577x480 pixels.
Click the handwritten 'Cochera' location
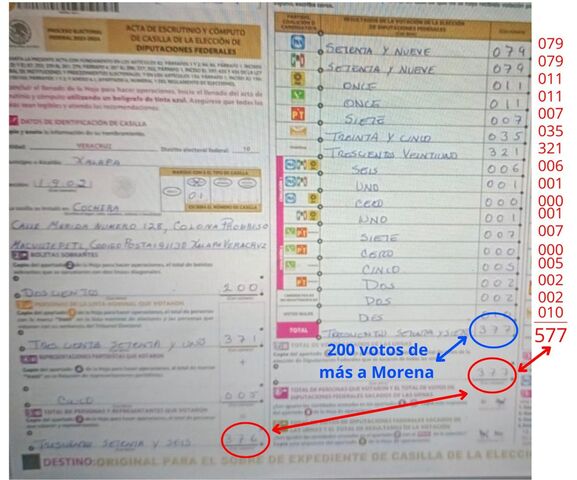click(x=96, y=207)
